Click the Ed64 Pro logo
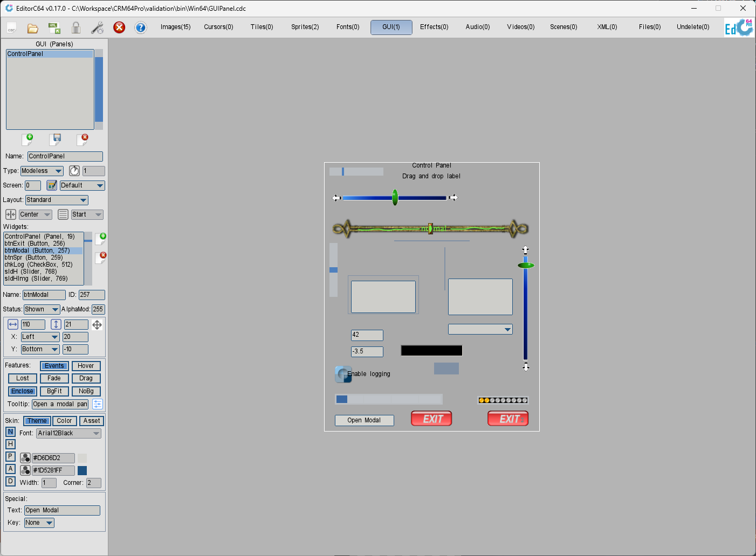The width and height of the screenshot is (756, 556). tap(739, 27)
